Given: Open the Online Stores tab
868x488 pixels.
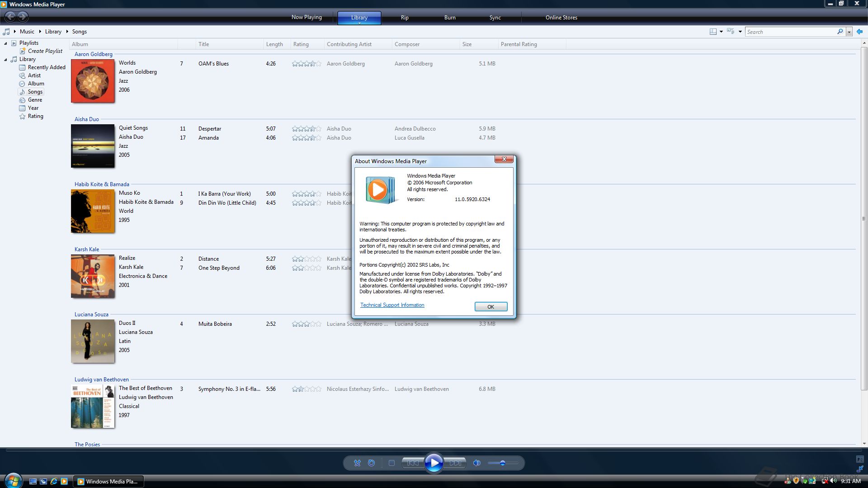Looking at the screenshot, I should pos(561,18).
